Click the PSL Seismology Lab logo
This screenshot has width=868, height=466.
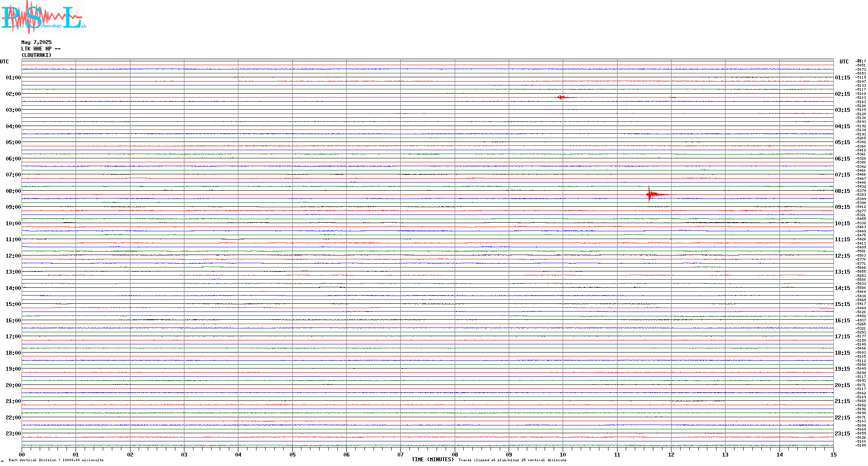[x=42, y=16]
